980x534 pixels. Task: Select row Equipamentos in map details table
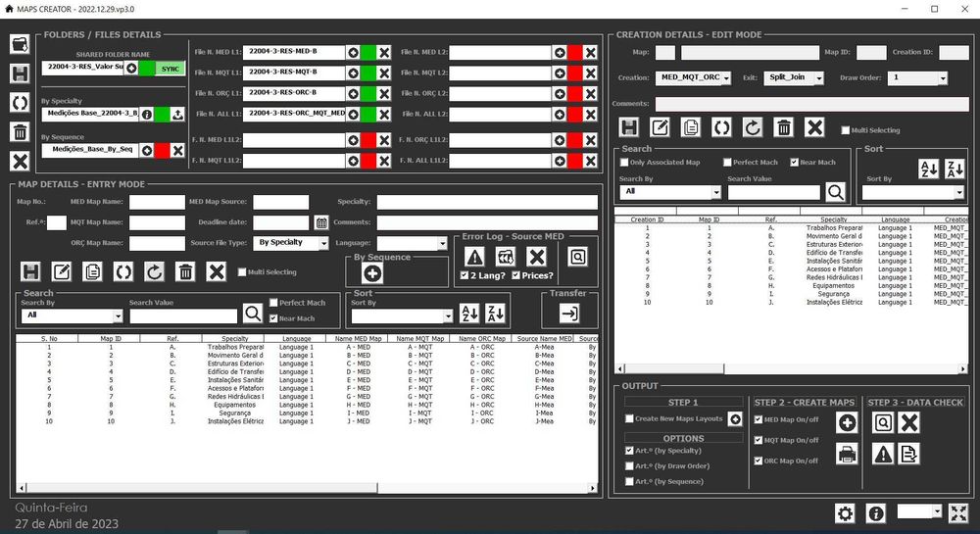306,405
